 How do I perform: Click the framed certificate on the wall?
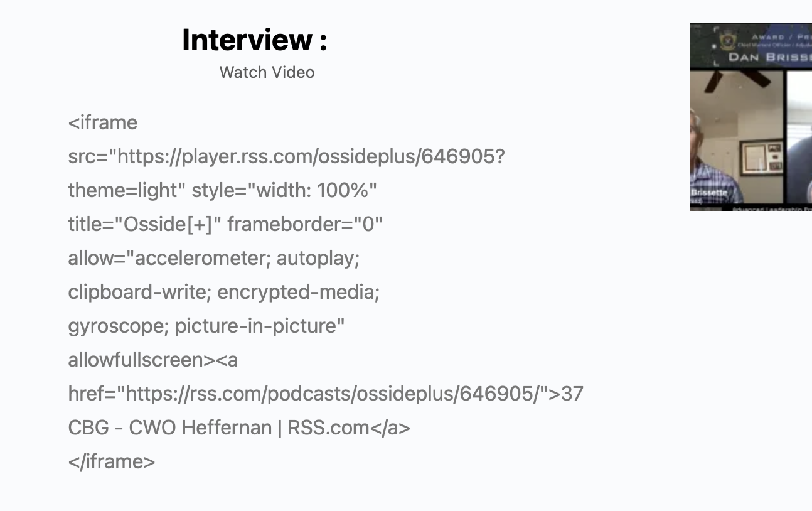click(761, 157)
